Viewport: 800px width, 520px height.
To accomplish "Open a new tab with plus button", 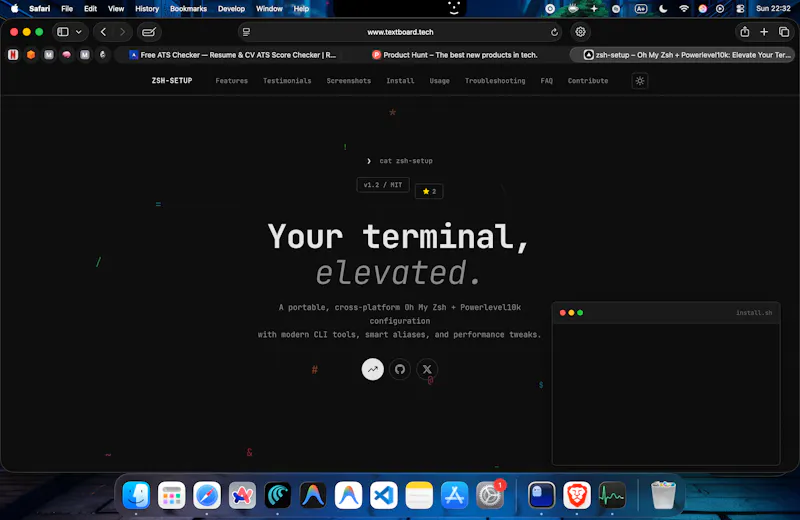I will (x=764, y=32).
